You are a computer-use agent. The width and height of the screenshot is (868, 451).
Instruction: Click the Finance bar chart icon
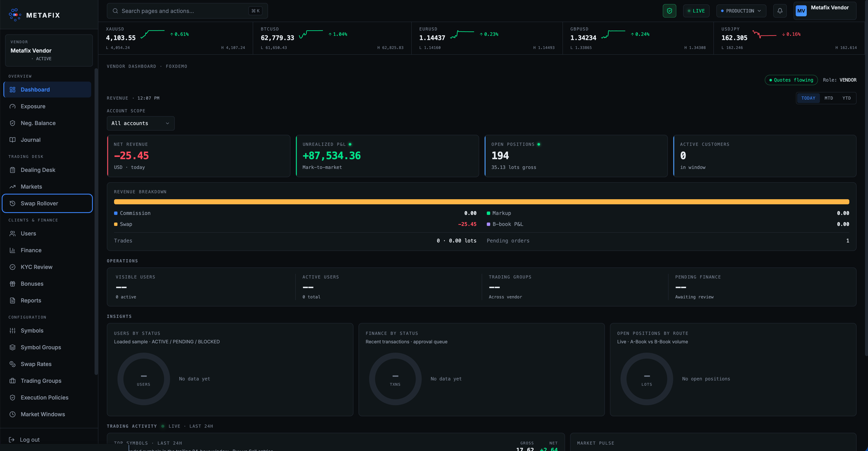13,250
